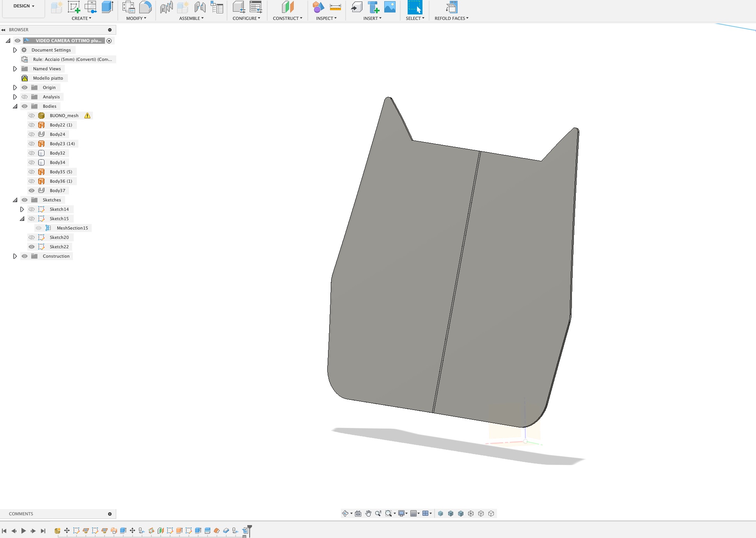Select the Zoom tool in navigation bar
This screenshot has height=538, width=756.
pyautogui.click(x=378, y=513)
